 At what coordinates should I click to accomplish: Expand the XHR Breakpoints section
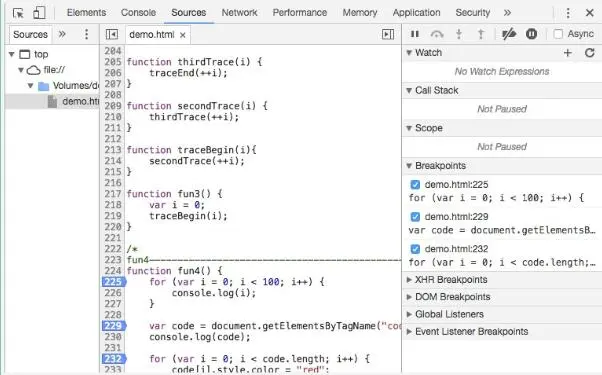pos(409,280)
